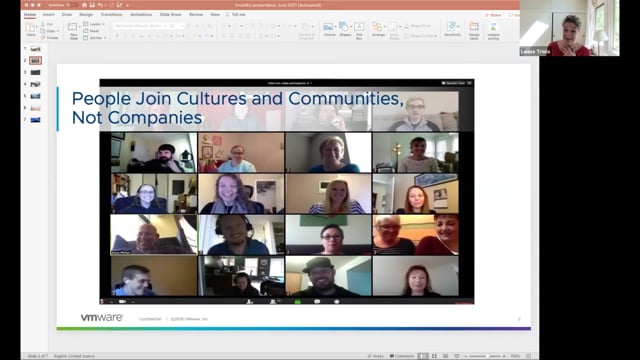
Task: Switch to Normal view in status bar
Action: (x=423, y=356)
